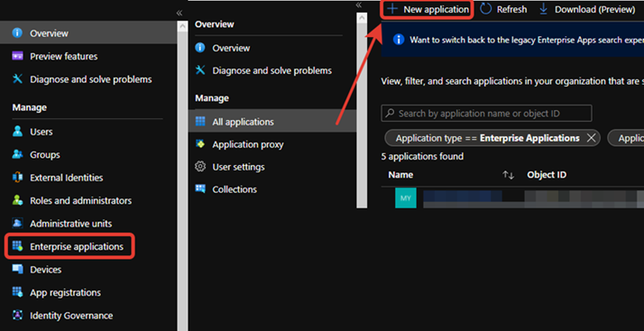Collapse the left sidebar with double chevron
This screenshot has width=644, height=331.
point(179,13)
